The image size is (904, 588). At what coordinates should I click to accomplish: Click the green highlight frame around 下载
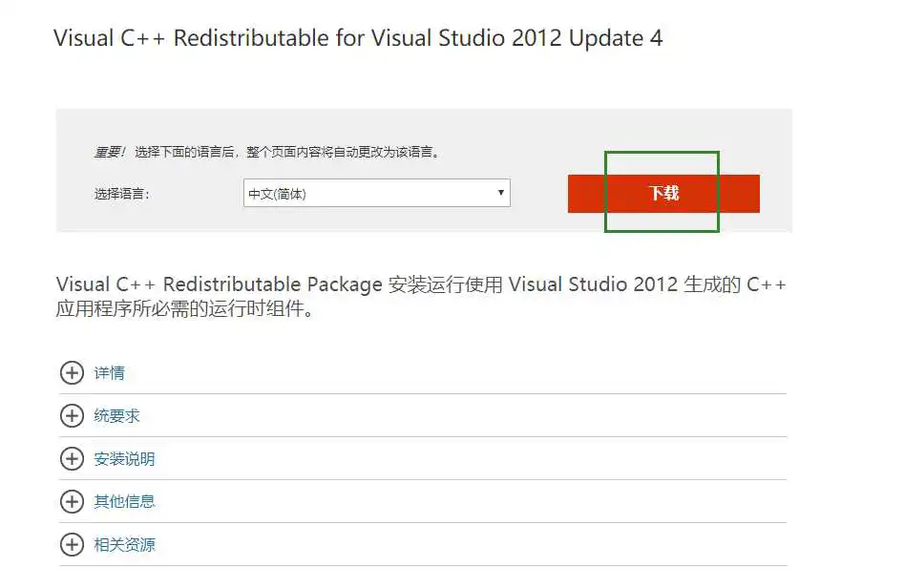point(662,192)
